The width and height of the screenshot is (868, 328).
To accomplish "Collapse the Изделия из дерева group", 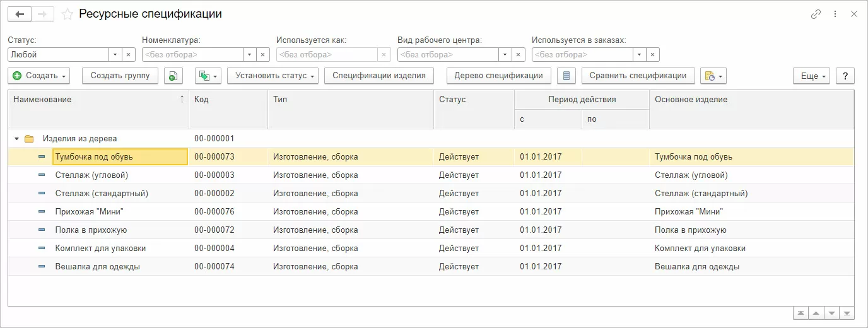I will coord(17,138).
